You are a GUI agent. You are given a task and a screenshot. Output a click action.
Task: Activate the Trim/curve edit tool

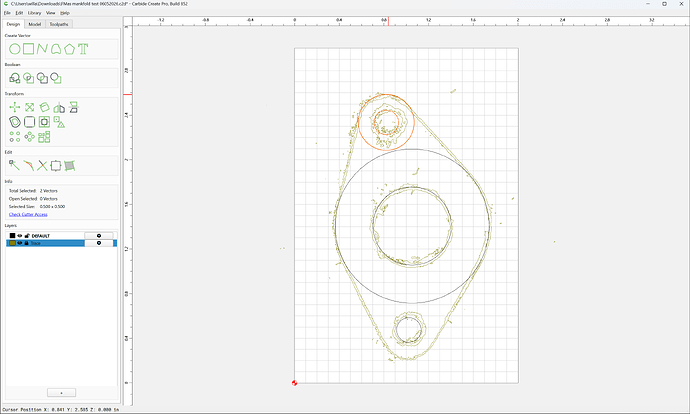[x=29, y=165]
